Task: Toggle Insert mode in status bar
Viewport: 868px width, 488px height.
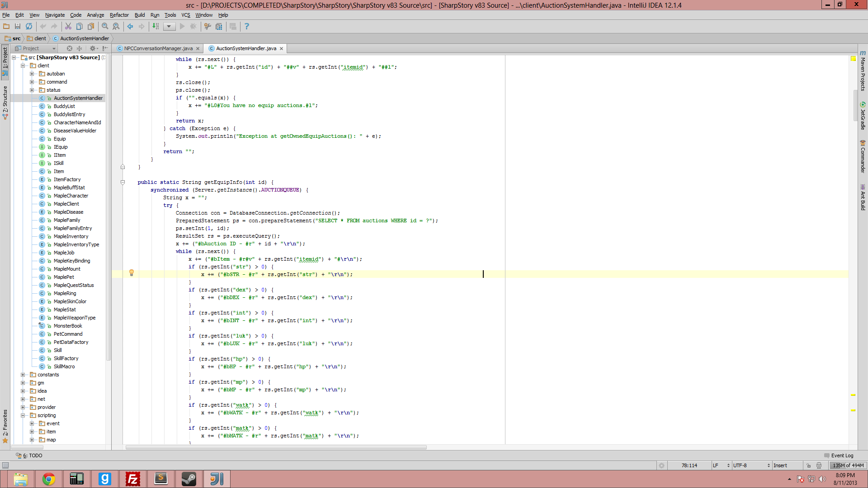Action: tap(780, 465)
